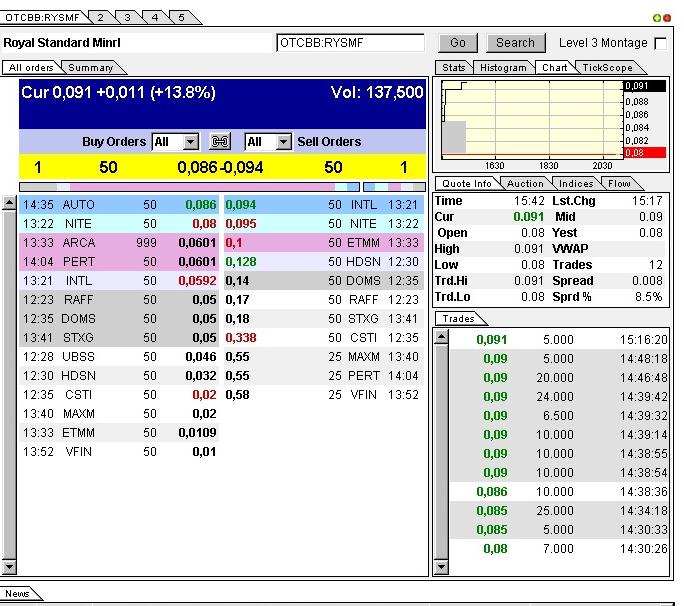This screenshot has width=684, height=606.
Task: Open the News tab
Action: click(x=17, y=593)
